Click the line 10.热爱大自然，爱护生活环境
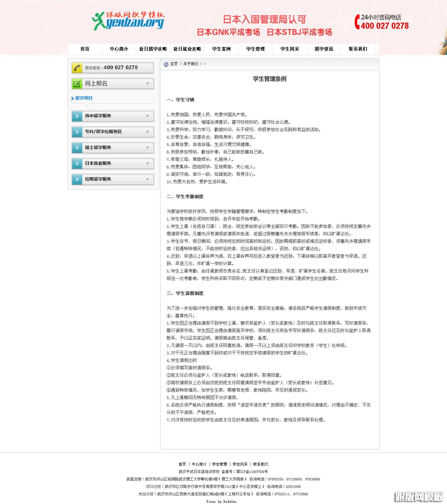Image resolution: width=447 pixels, height=504 pixels. pyautogui.click(x=197, y=182)
